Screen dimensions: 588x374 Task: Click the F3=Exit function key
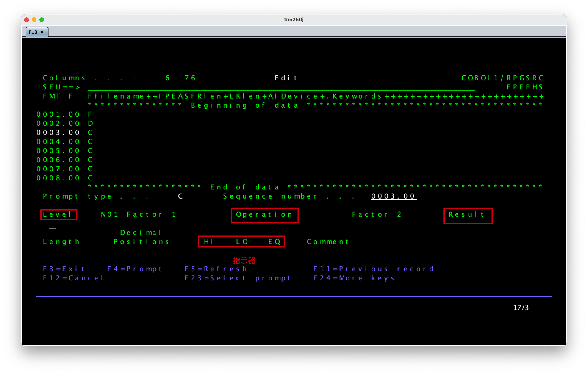[64, 269]
